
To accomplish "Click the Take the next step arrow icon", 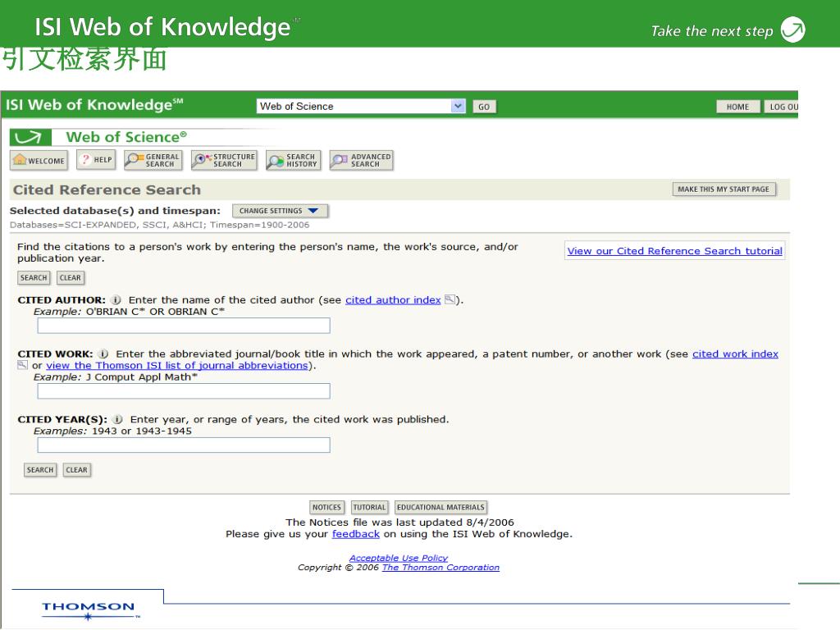I will pyautogui.click(x=792, y=30).
